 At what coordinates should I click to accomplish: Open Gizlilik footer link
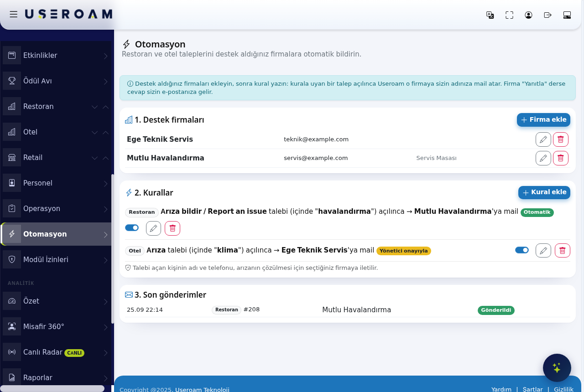pyautogui.click(x=563, y=389)
